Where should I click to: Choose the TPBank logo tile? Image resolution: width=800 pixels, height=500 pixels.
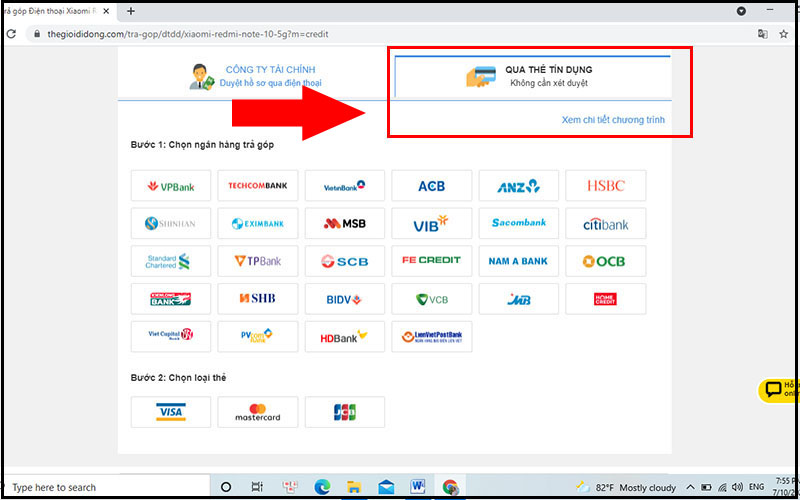(258, 261)
